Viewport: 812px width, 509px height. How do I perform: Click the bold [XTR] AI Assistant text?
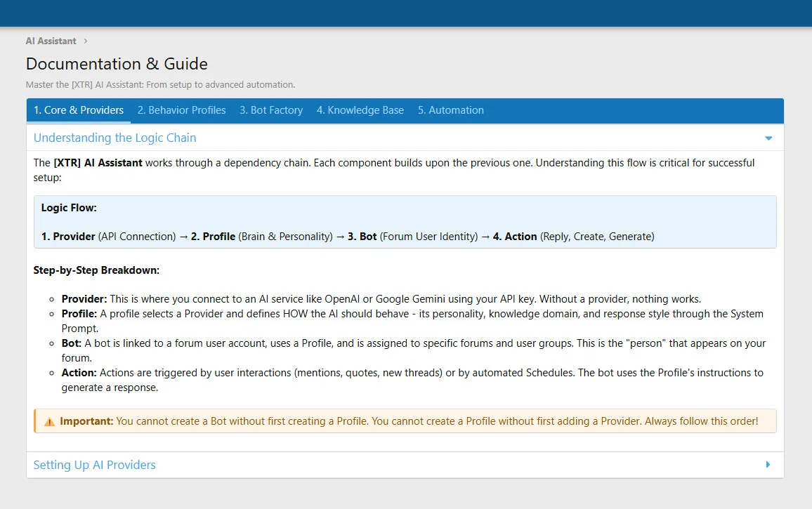(x=98, y=163)
